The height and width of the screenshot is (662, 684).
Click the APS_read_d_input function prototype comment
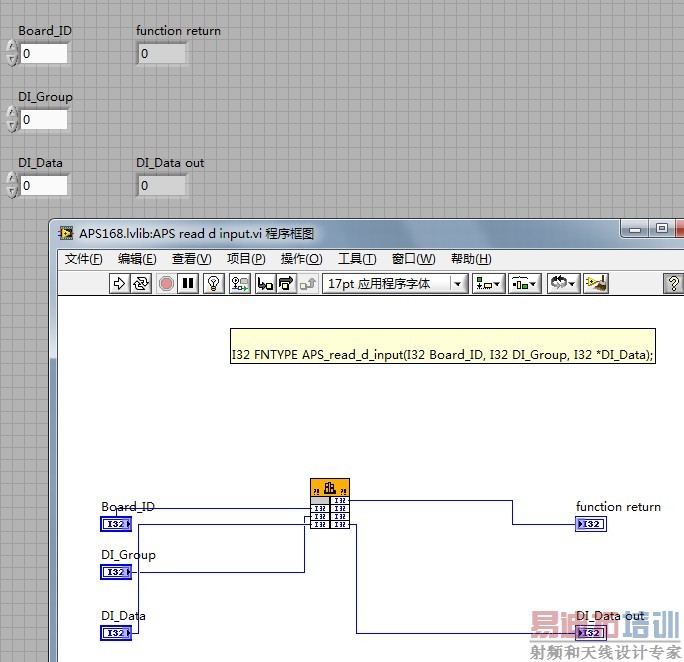coord(443,346)
